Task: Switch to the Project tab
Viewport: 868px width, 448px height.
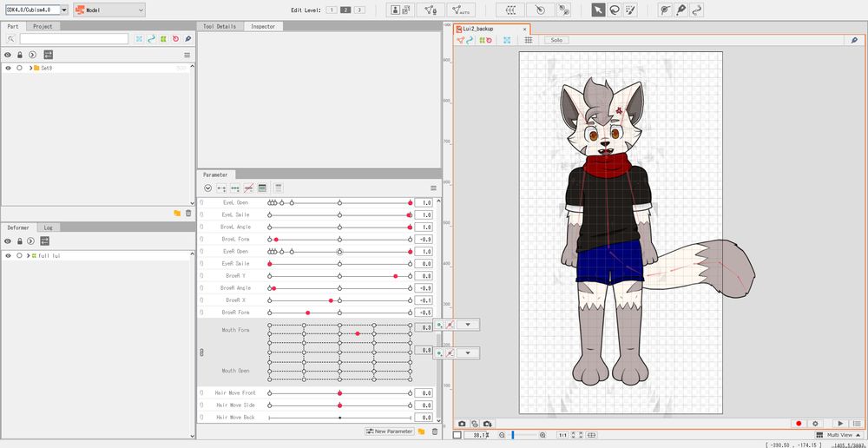Action: [43, 26]
